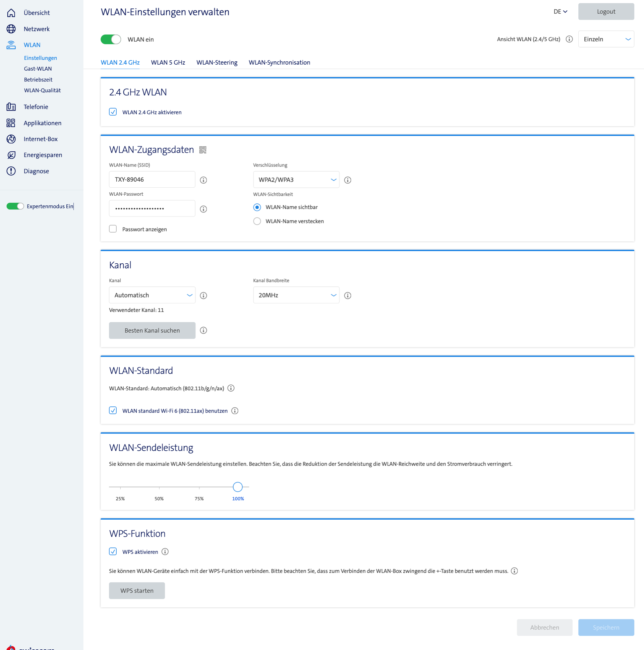Click the info icon beside Ansicht WLAN (2.4/5 GHz)

(569, 39)
